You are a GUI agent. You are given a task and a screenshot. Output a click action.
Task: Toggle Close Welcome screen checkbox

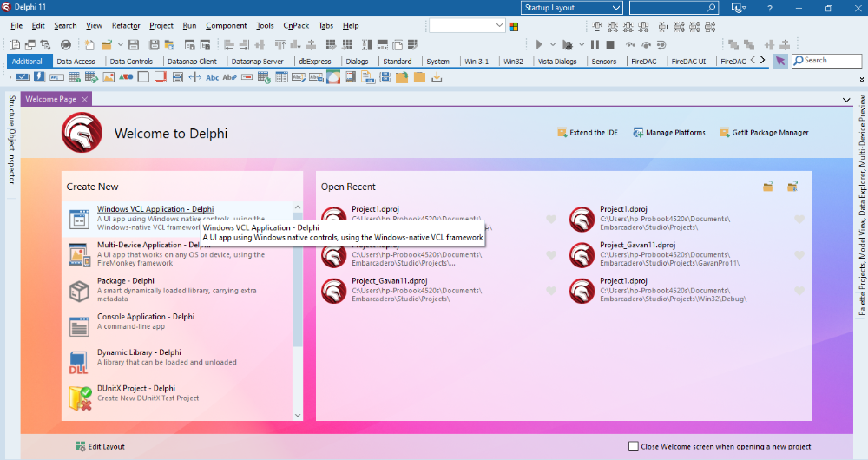click(634, 446)
